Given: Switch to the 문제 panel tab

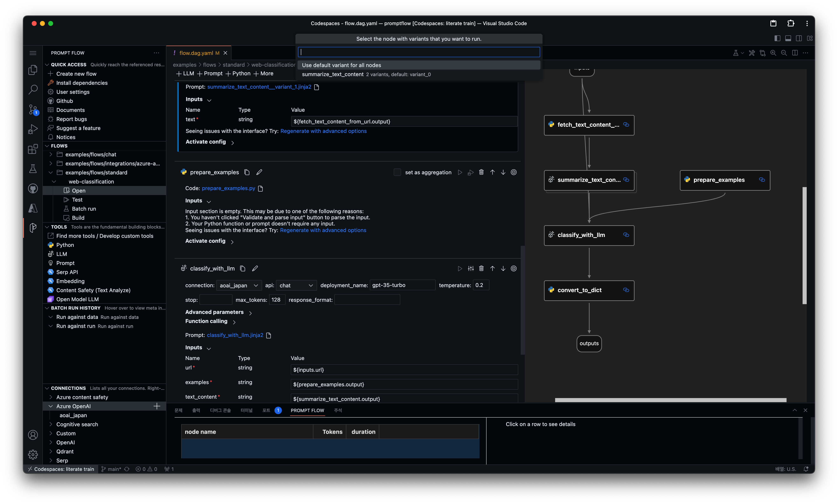Looking at the screenshot, I should (x=178, y=410).
